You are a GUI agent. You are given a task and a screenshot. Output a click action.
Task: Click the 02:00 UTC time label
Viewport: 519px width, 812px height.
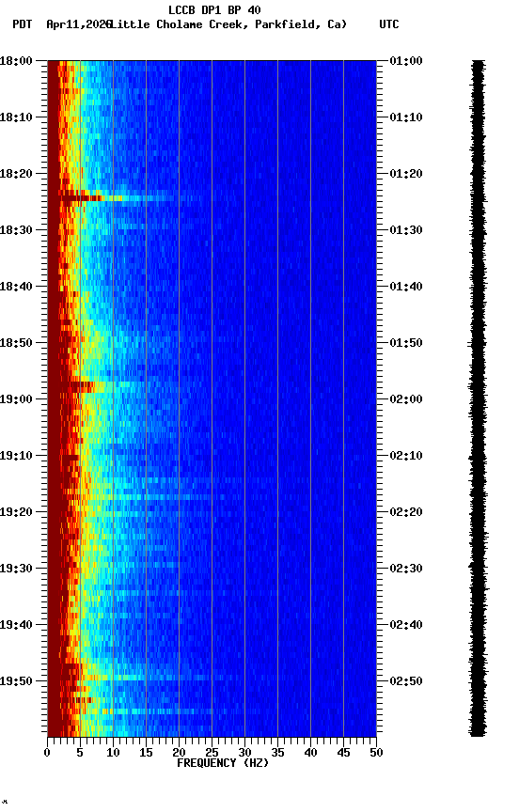[x=406, y=399]
